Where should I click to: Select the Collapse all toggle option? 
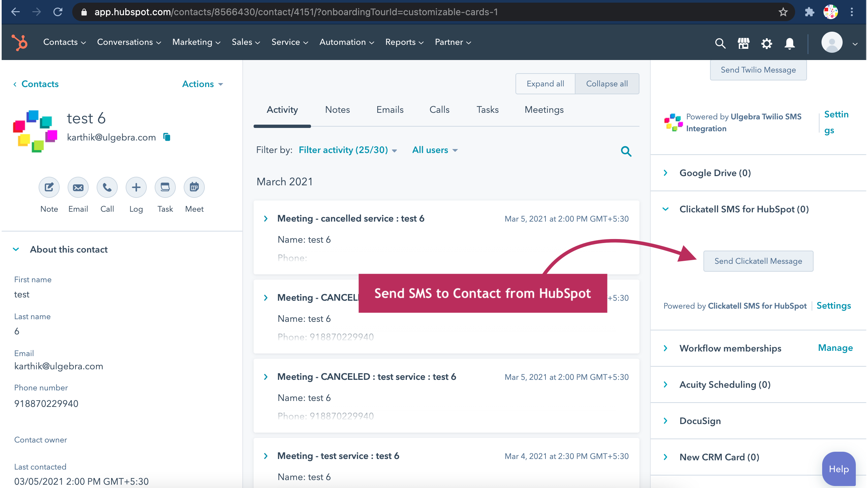(607, 83)
